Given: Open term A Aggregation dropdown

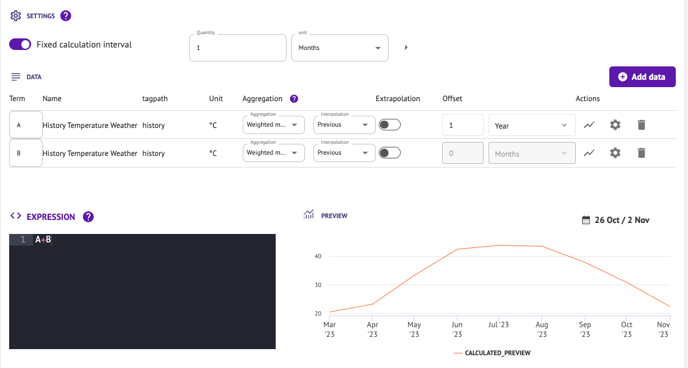Looking at the screenshot, I should (x=273, y=125).
